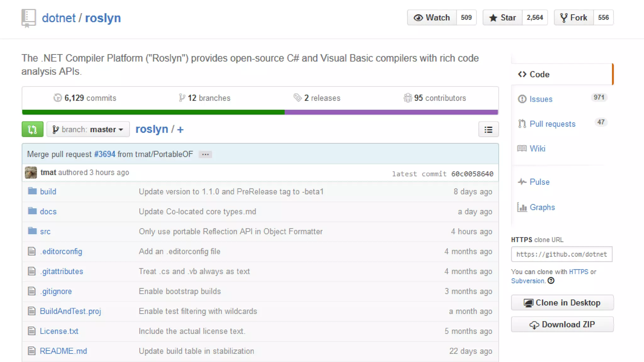Viewport: 644px width, 362px height.
Task: Open the file list view icon button
Action: 488,129
